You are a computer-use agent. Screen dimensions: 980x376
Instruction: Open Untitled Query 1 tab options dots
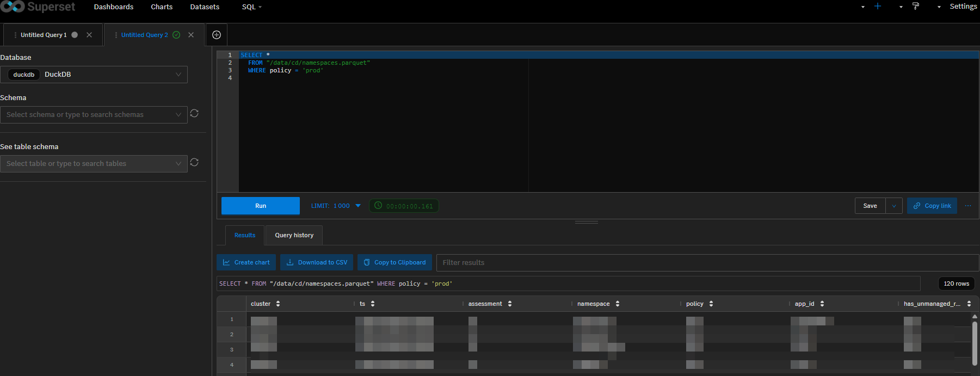point(15,35)
